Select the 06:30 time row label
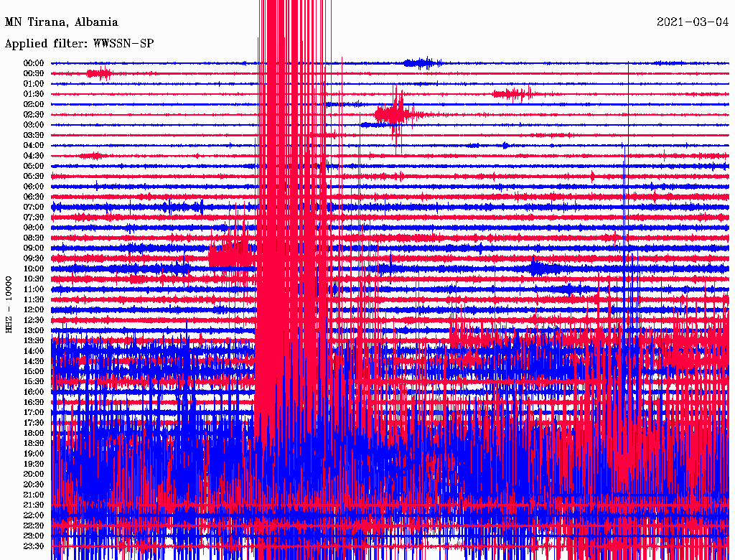The image size is (735, 560). click(x=34, y=197)
